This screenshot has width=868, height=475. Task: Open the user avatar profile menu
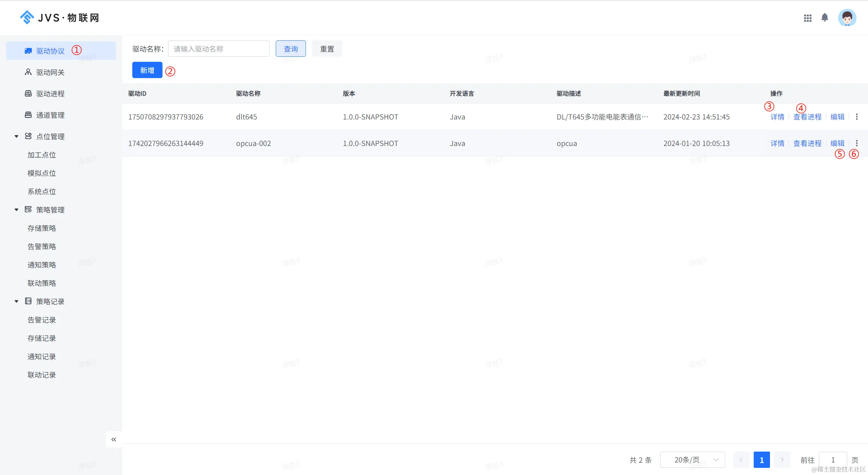[x=847, y=18]
